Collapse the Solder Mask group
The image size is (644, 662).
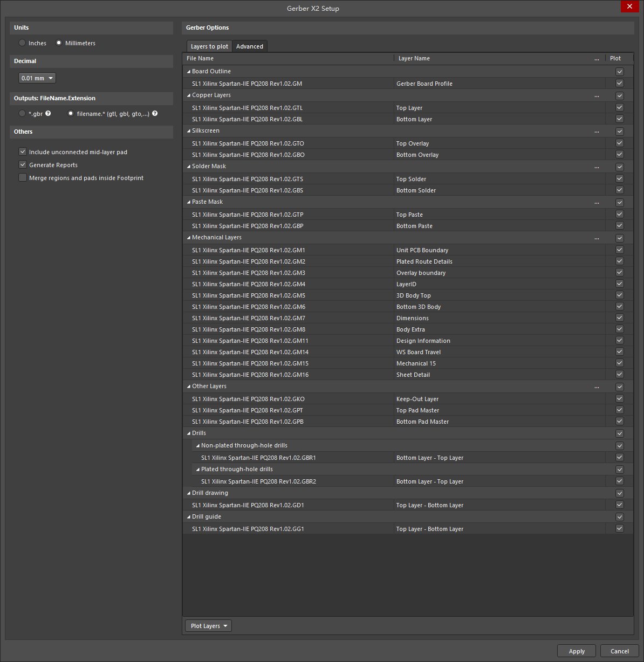tap(189, 167)
